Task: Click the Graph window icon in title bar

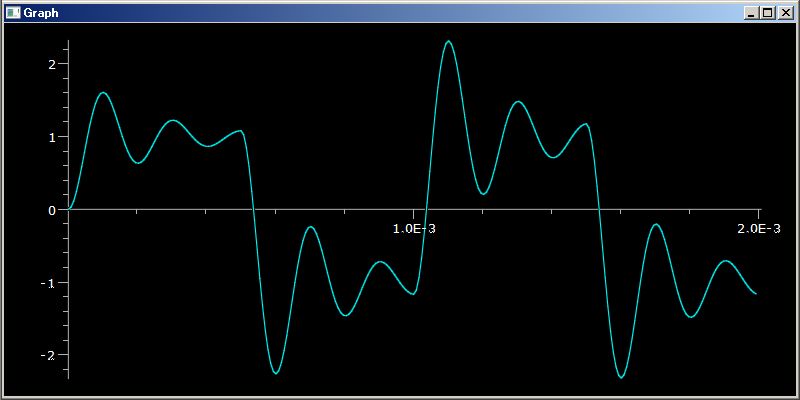Action: pos(13,13)
